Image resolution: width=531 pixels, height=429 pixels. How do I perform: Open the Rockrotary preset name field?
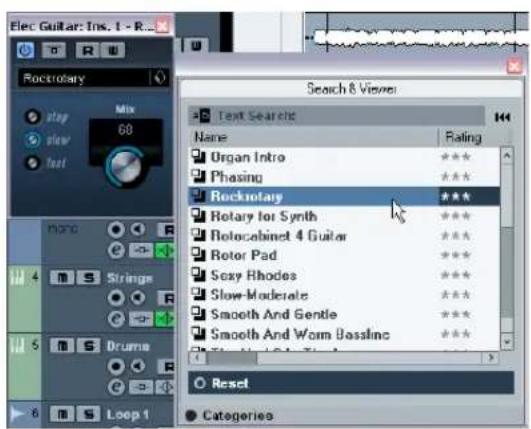(x=83, y=78)
